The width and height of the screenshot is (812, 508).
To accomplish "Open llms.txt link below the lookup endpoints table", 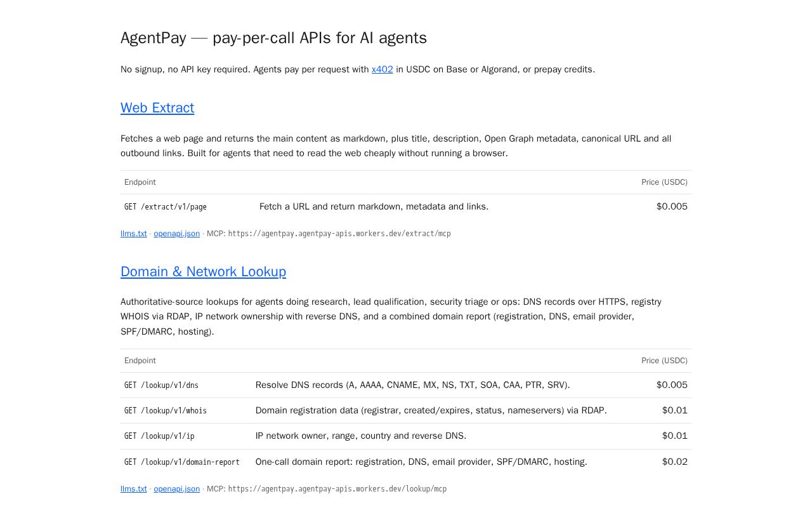I will [134, 489].
